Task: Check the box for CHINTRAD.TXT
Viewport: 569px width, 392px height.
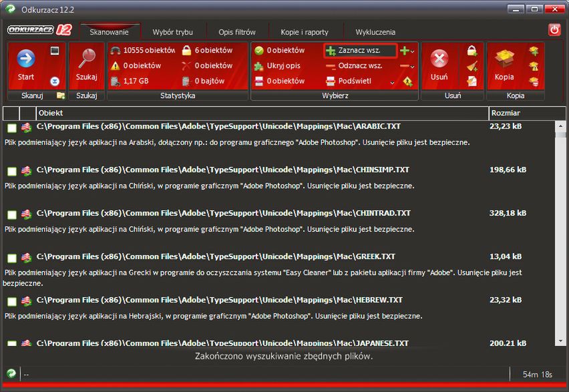Action: coord(12,214)
